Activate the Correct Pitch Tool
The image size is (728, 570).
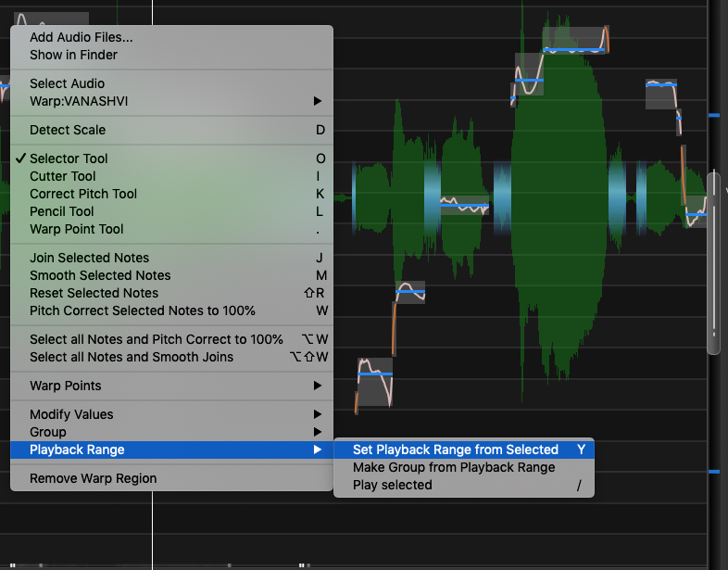[83, 194]
